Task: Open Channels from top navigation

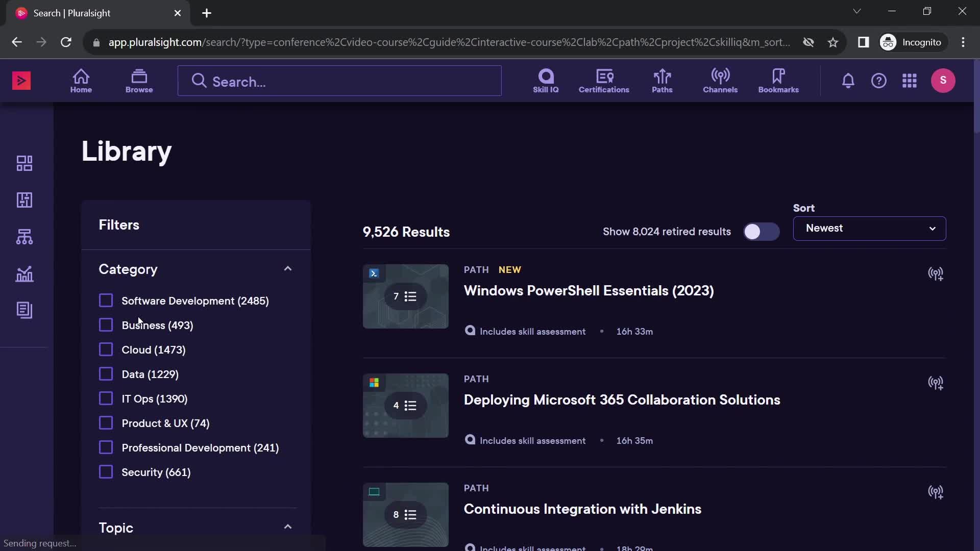Action: 720,81
